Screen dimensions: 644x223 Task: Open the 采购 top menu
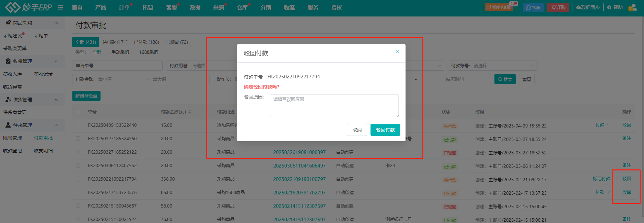click(219, 7)
